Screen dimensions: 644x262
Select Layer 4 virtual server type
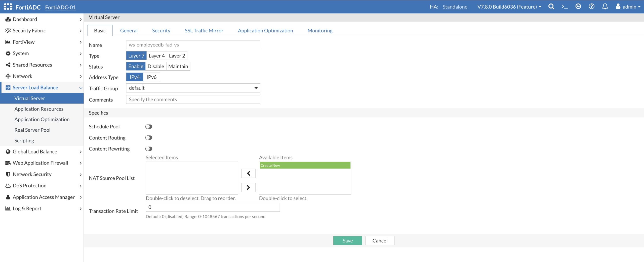pos(156,56)
